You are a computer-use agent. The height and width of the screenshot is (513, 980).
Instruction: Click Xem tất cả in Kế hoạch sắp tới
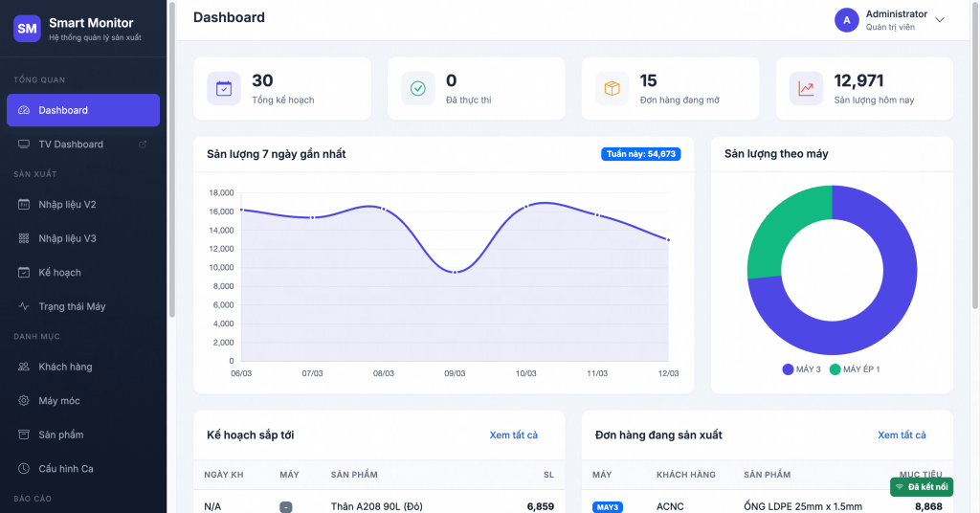coord(513,435)
